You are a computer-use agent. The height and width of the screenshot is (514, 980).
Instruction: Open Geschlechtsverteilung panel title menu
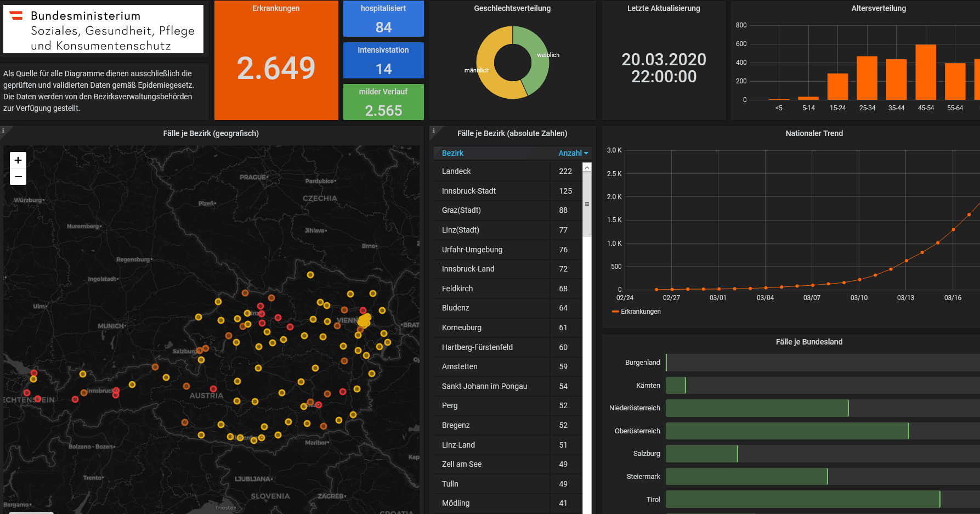pos(512,8)
